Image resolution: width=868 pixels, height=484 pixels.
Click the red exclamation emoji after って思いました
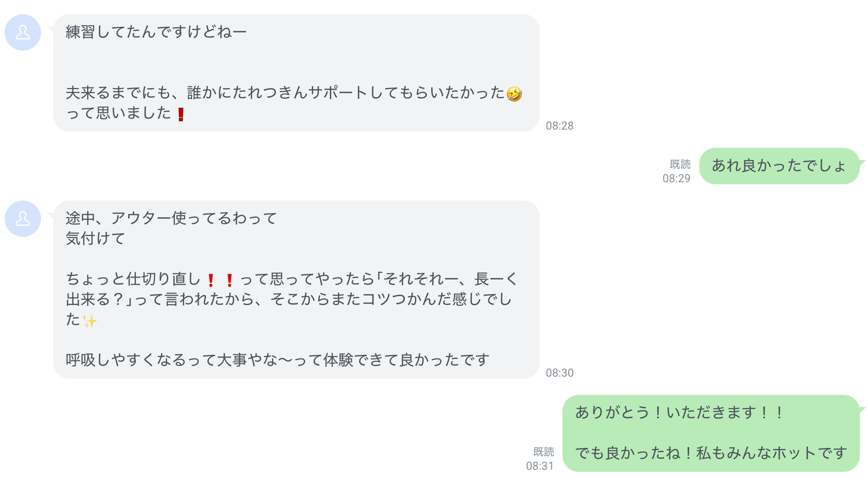(x=181, y=114)
